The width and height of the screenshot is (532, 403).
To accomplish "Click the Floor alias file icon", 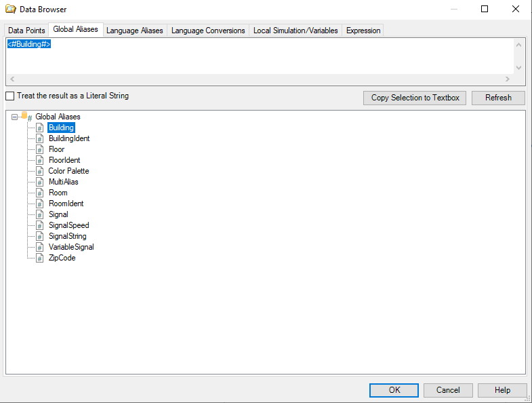I will pyautogui.click(x=39, y=149).
